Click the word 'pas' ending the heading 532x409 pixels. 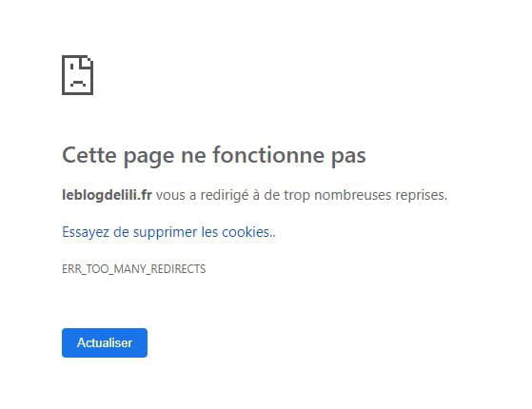point(348,157)
